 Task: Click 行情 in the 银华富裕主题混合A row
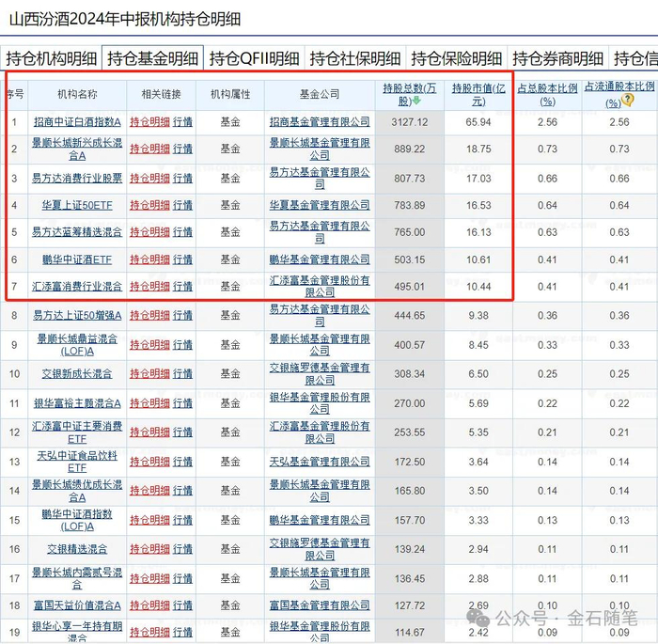tap(182, 403)
